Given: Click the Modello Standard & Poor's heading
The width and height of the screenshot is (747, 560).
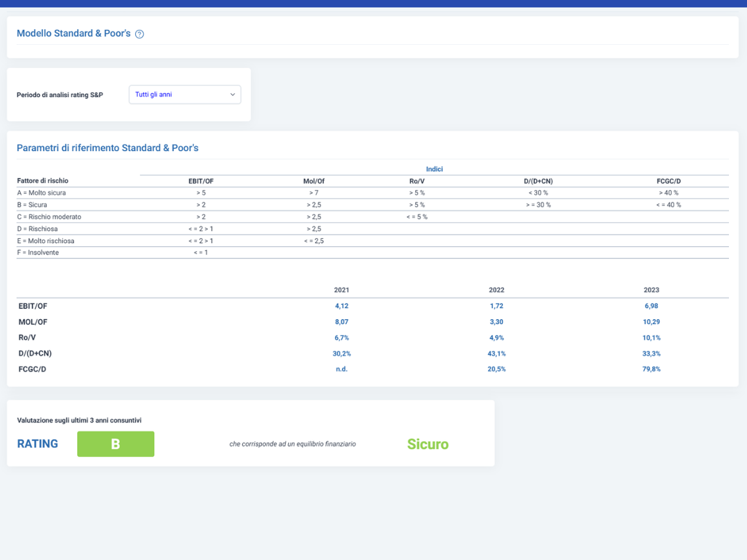Looking at the screenshot, I should [x=73, y=34].
